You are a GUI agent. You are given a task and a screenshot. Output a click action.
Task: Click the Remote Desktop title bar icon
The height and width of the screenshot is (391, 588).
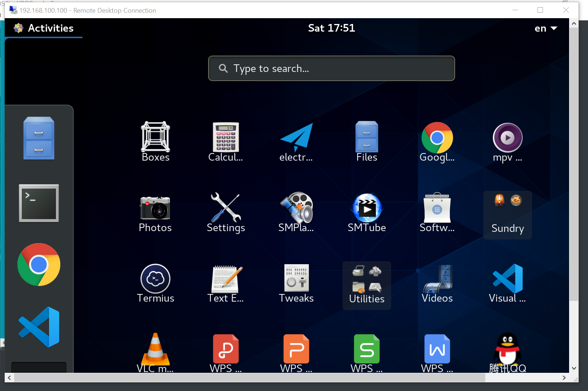[x=13, y=10]
